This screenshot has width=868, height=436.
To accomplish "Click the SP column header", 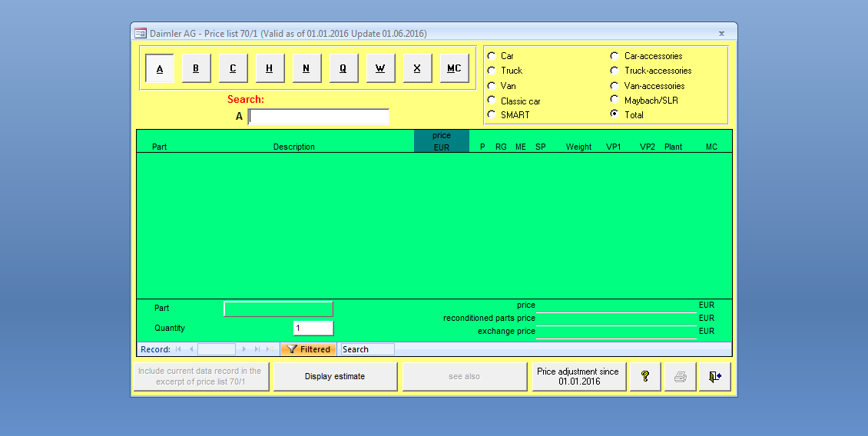I will click(540, 147).
